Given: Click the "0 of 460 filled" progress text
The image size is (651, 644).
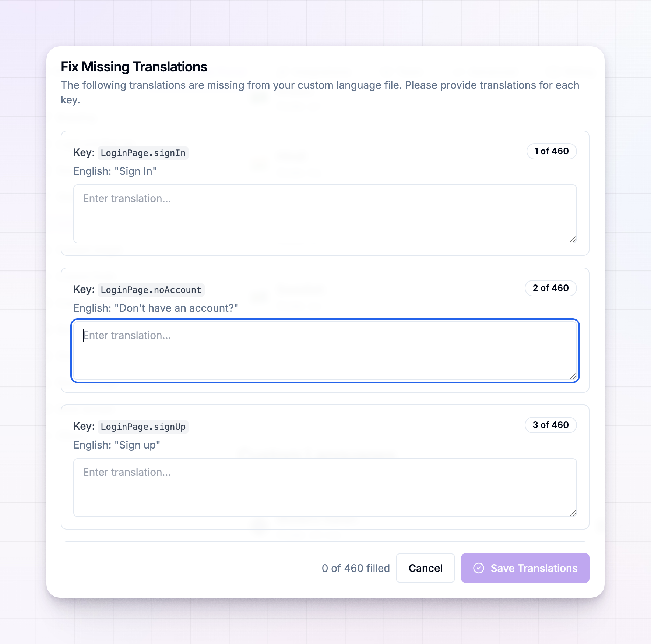Looking at the screenshot, I should [356, 568].
